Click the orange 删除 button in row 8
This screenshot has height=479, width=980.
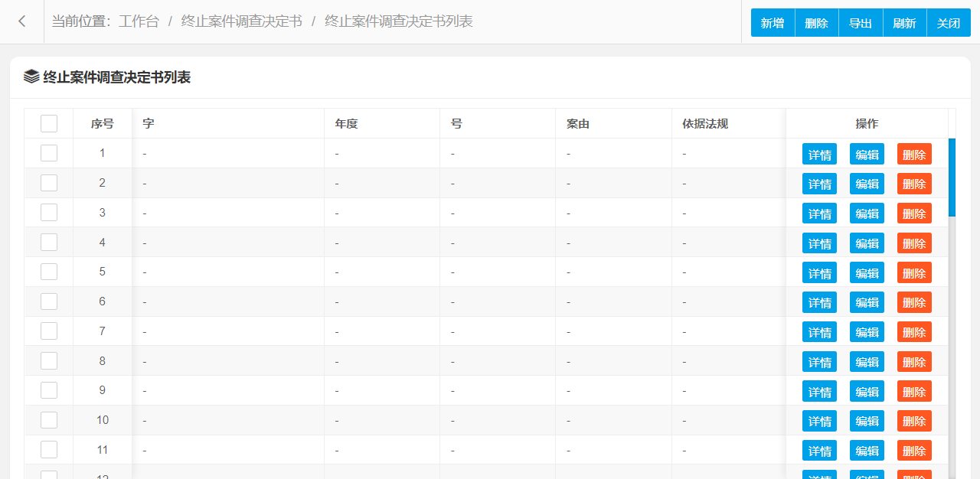point(914,362)
